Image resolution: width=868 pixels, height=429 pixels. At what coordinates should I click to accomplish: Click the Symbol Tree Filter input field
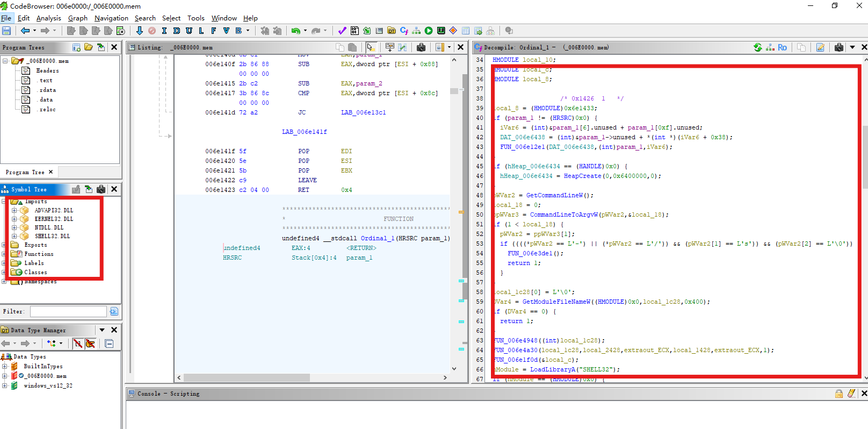pyautogui.click(x=68, y=311)
